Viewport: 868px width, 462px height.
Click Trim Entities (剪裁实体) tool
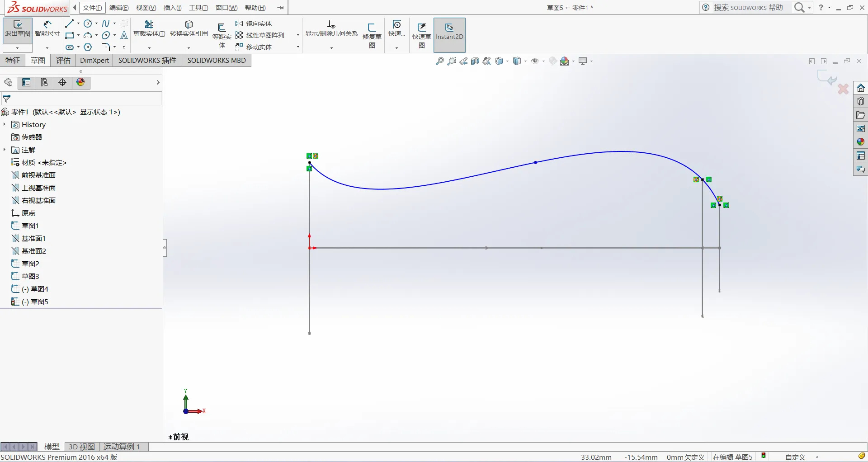(149, 28)
